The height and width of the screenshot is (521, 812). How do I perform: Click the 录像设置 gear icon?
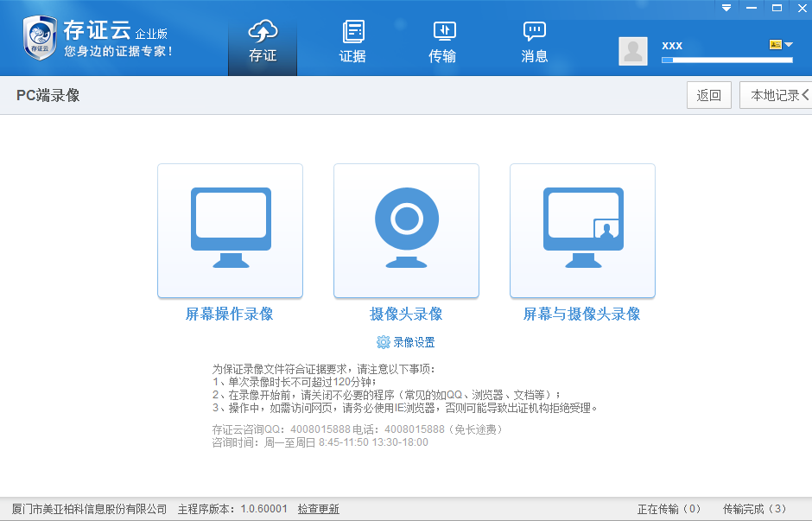tap(384, 342)
